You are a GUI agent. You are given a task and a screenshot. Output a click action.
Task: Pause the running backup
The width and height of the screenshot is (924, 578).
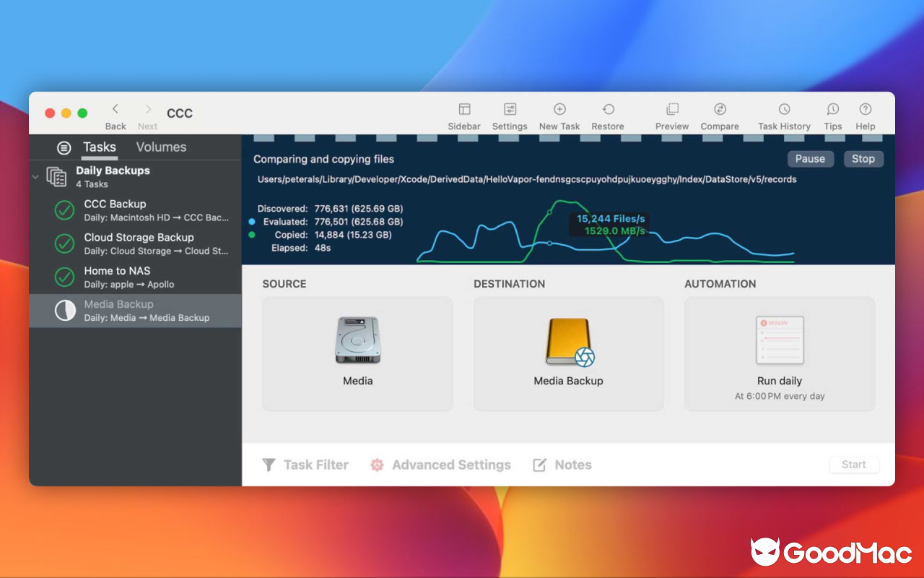(810, 158)
